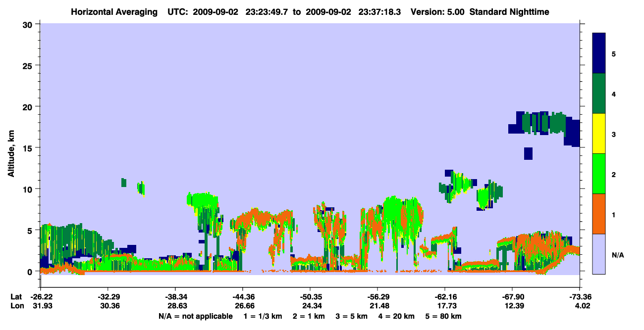Click the orange color bar segment labeled 1

[x=599, y=214]
